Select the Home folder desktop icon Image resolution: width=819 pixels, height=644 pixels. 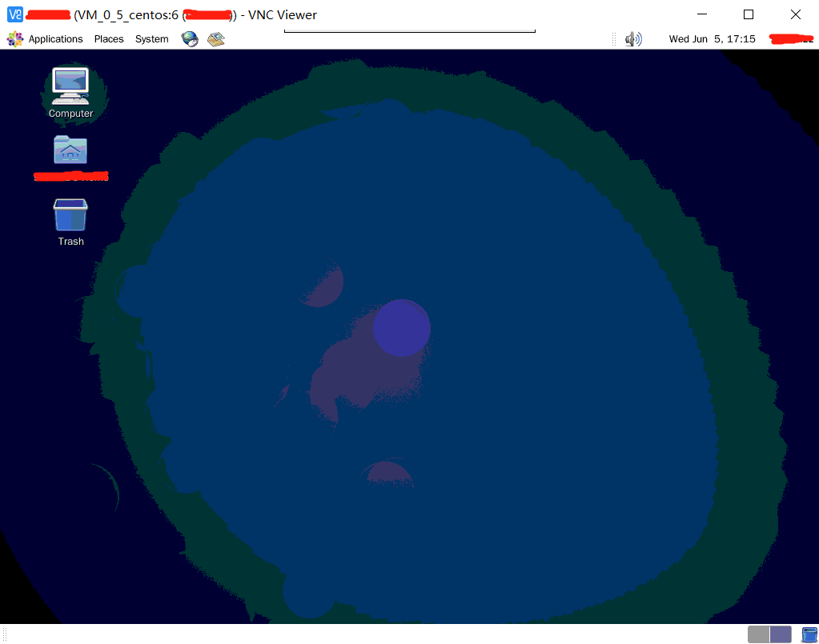pos(70,158)
